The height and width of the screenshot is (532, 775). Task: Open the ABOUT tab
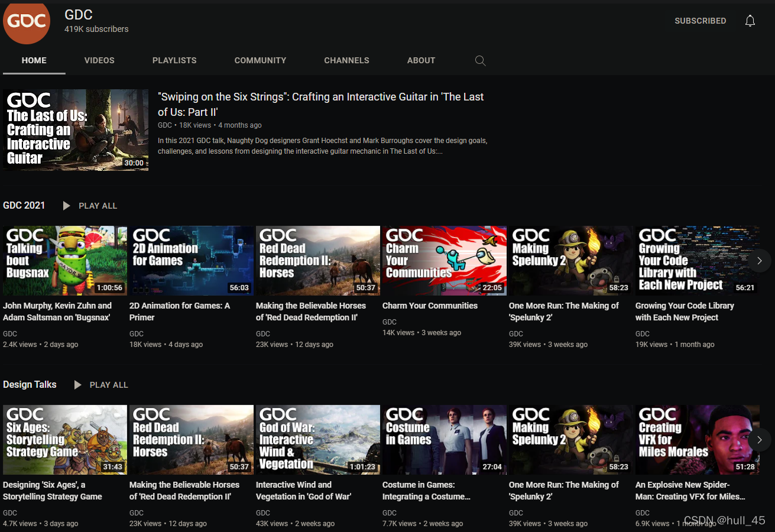(x=421, y=60)
